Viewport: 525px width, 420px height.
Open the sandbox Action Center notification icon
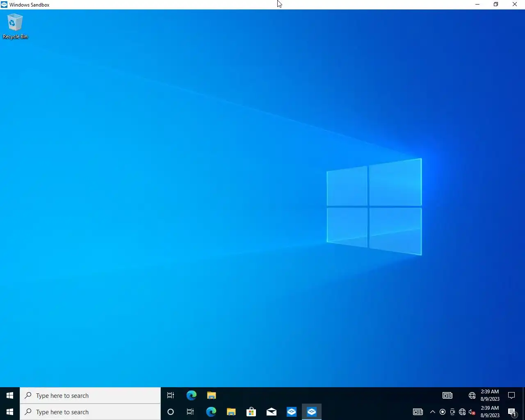pos(511,395)
